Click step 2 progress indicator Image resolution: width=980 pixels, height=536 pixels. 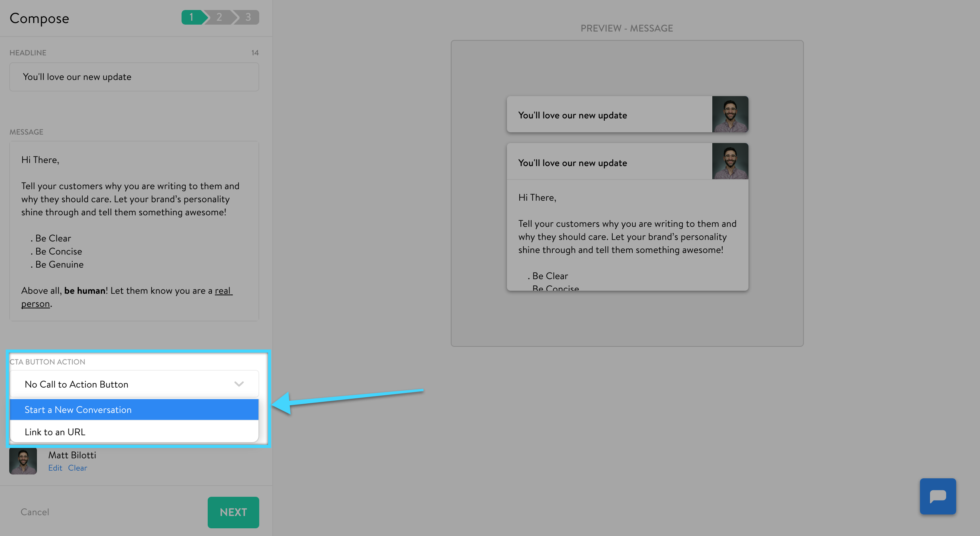(x=219, y=17)
